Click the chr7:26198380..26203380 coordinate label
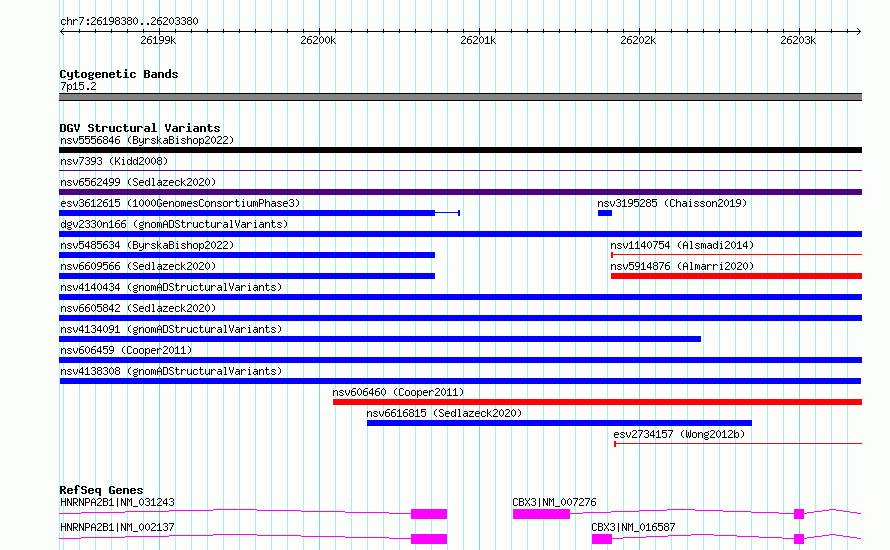The width and height of the screenshot is (890, 550). [129, 21]
